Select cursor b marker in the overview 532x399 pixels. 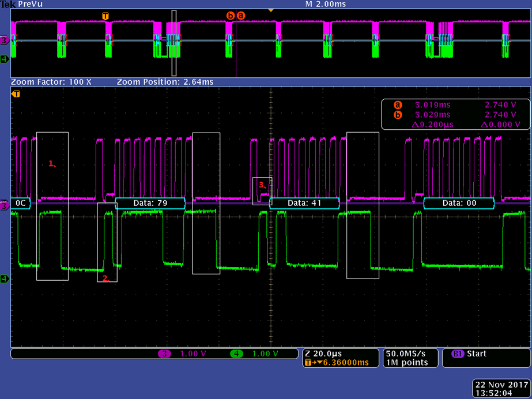[x=231, y=16]
